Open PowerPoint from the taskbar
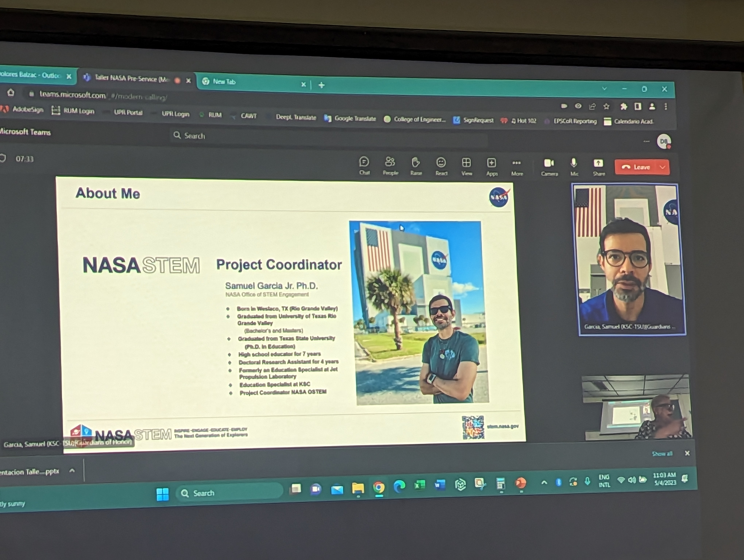The image size is (744, 560). click(x=520, y=483)
